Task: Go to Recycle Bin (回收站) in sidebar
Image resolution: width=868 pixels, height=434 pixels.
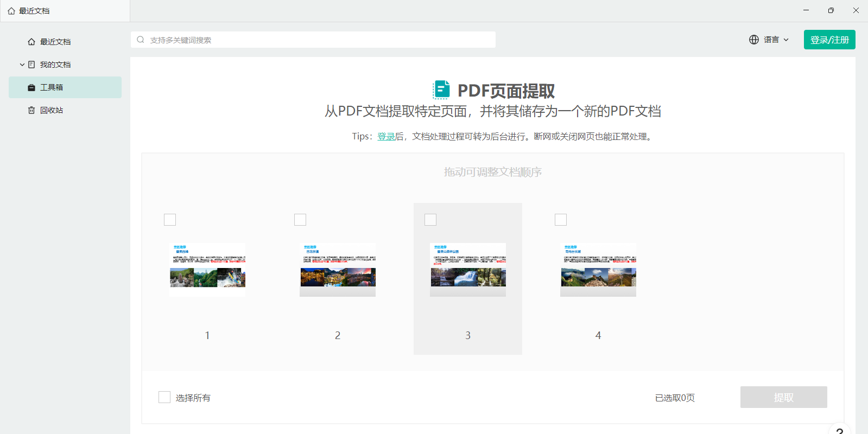Action: 52,110
